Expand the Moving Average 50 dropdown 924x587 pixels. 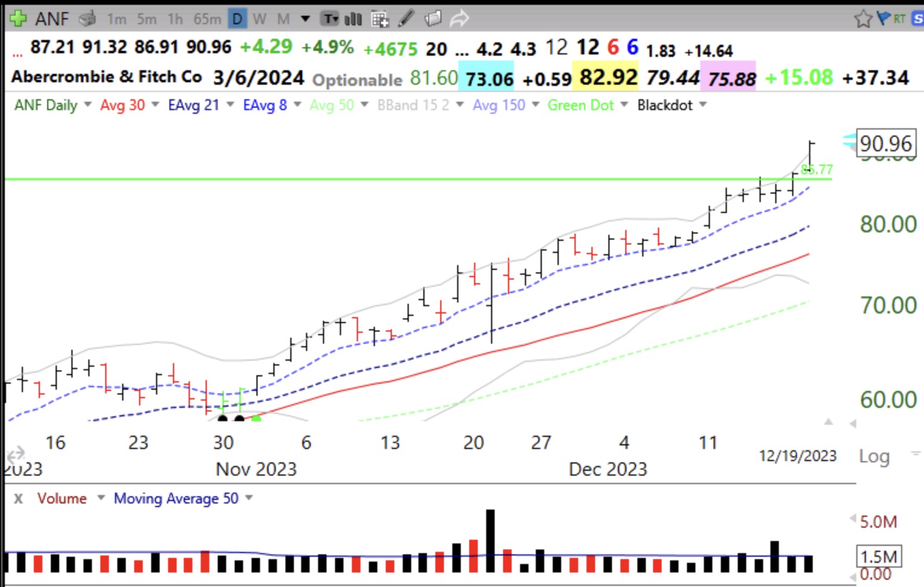[249, 498]
